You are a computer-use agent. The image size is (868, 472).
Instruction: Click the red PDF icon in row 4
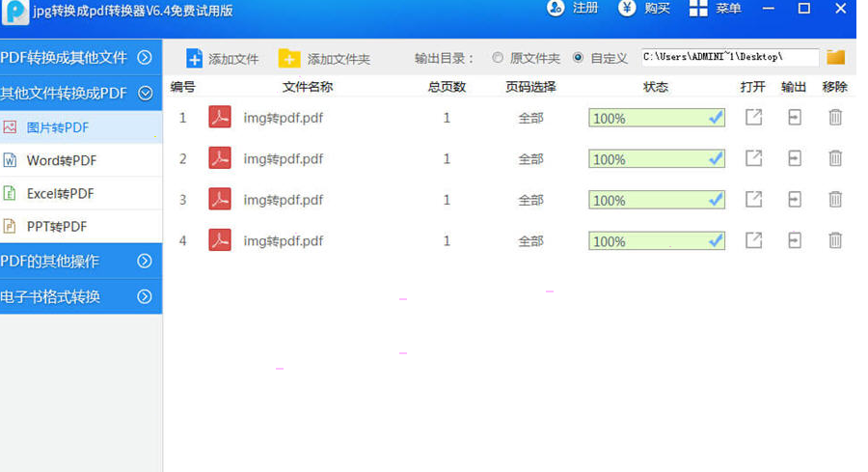tap(220, 240)
